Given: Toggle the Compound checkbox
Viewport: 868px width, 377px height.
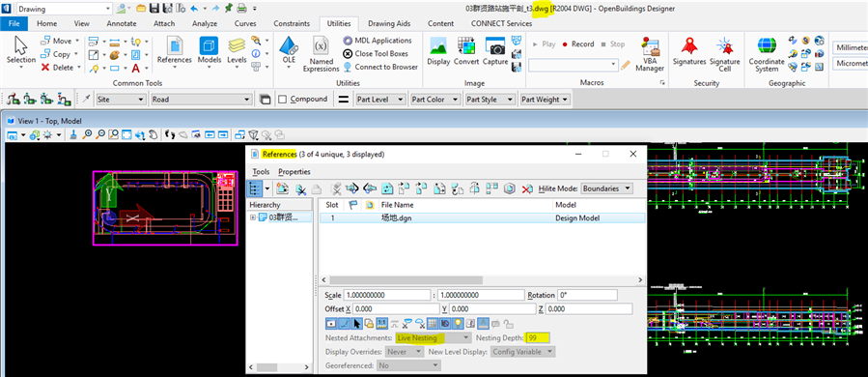Looking at the screenshot, I should [282, 100].
